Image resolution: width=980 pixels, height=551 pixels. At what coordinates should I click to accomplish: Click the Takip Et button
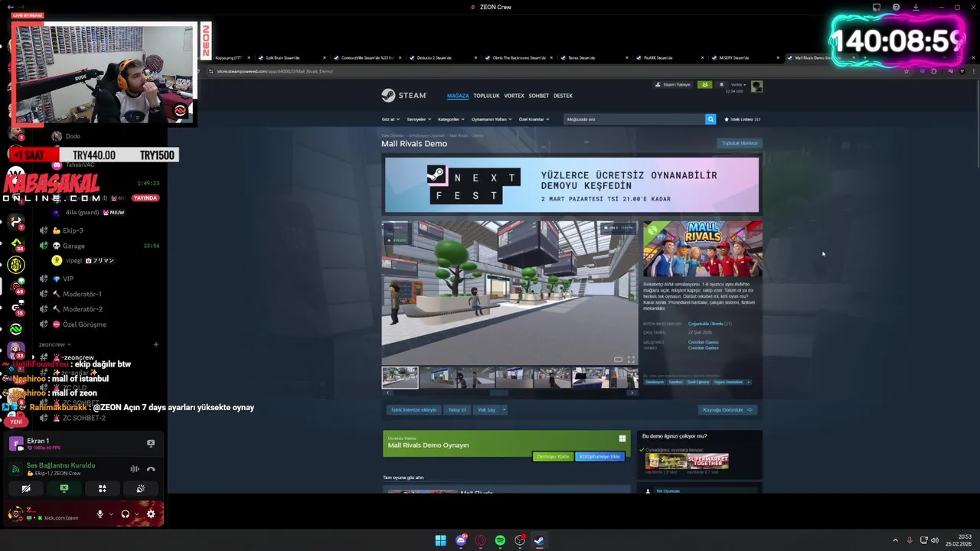coord(457,410)
